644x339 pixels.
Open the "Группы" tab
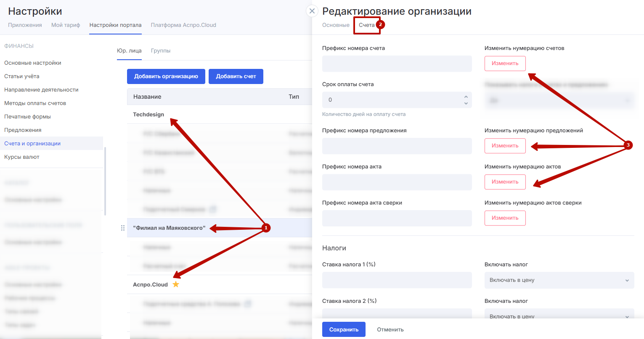tap(161, 51)
